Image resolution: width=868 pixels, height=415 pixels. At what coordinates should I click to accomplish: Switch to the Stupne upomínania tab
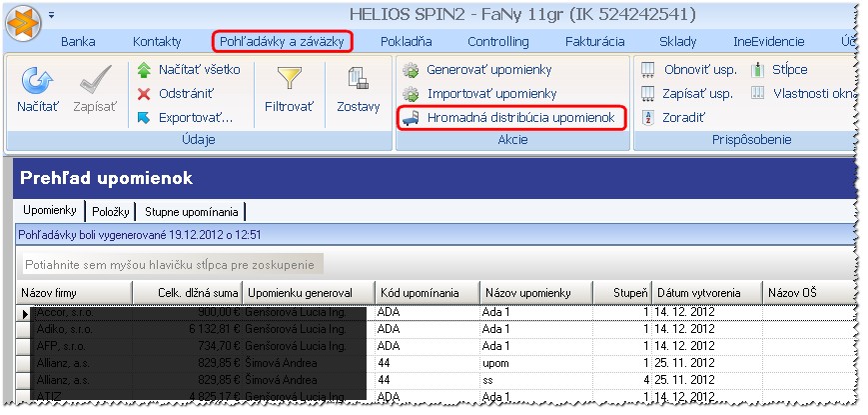(192, 212)
